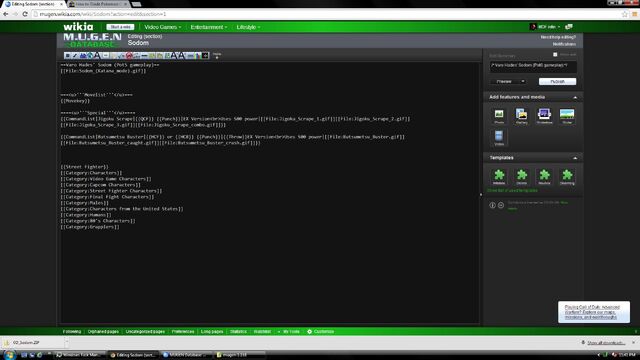Click the green puzzle template at row end

point(567,177)
